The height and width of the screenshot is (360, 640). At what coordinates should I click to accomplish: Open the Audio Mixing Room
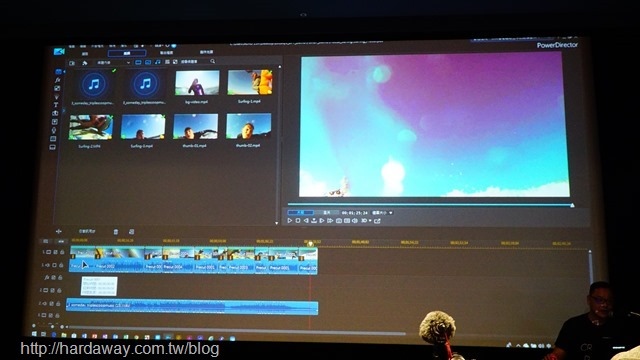coord(55,122)
